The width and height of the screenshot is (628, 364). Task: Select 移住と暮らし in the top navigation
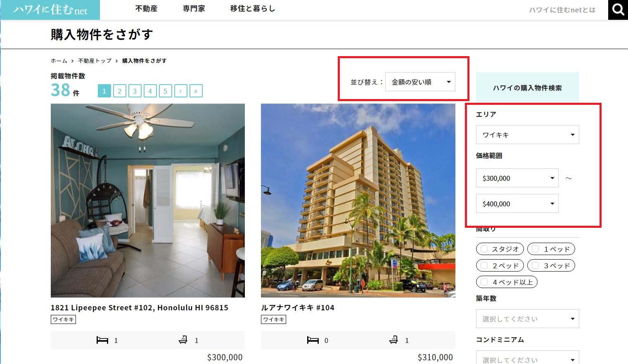point(253,9)
